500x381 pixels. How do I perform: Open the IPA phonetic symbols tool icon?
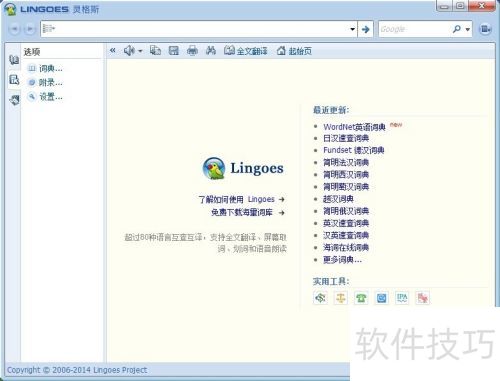pyautogui.click(x=402, y=298)
